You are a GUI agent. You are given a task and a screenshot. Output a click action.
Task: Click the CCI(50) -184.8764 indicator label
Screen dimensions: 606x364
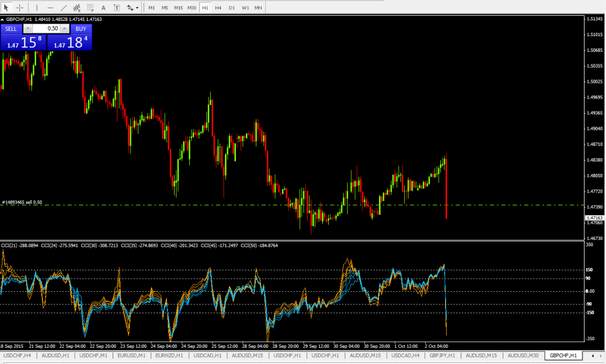point(259,246)
